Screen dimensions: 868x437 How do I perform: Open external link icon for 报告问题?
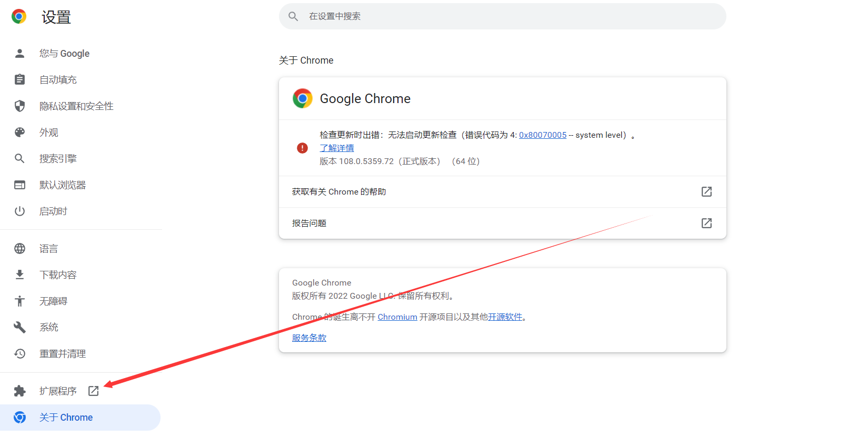tap(706, 223)
